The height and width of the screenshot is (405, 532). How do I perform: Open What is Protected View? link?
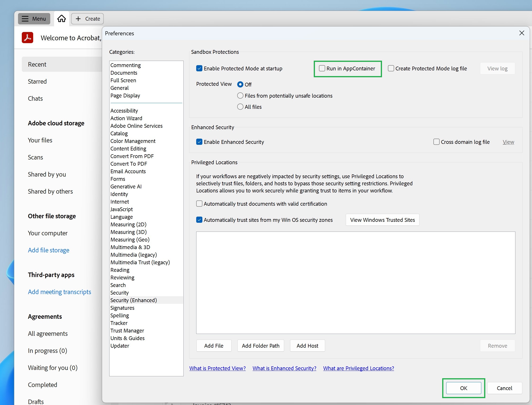coord(218,368)
